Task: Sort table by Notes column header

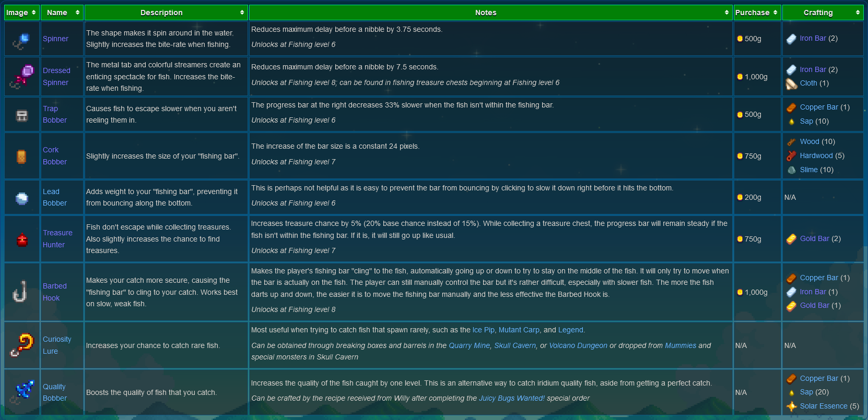Action: [x=490, y=13]
